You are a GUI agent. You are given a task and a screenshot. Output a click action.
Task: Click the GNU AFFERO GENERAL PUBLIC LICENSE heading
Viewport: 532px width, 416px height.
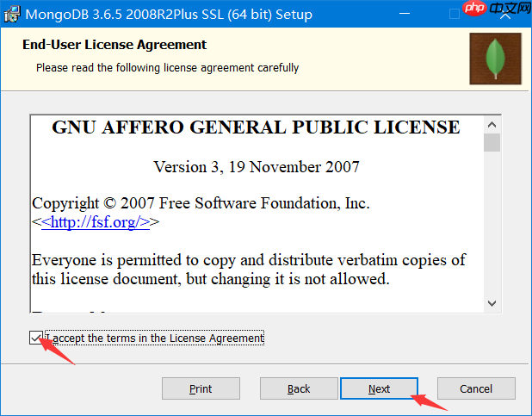pos(257,127)
